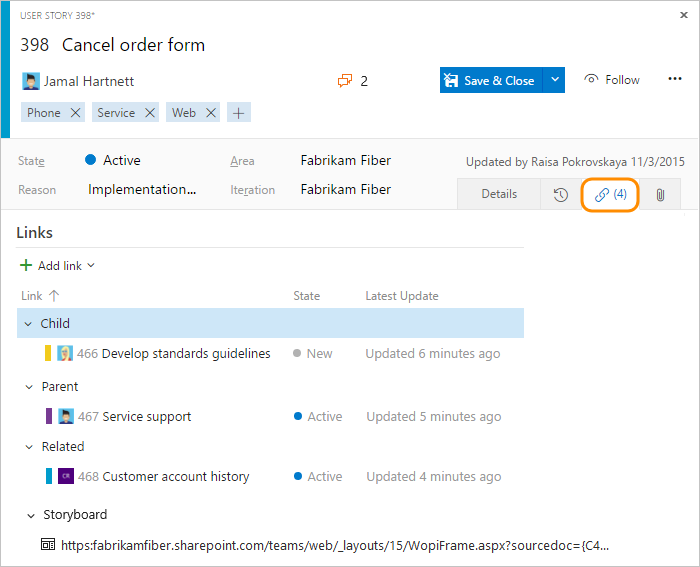Image resolution: width=700 pixels, height=567 pixels.
Task: Remove the Web tag
Action: tap(211, 113)
